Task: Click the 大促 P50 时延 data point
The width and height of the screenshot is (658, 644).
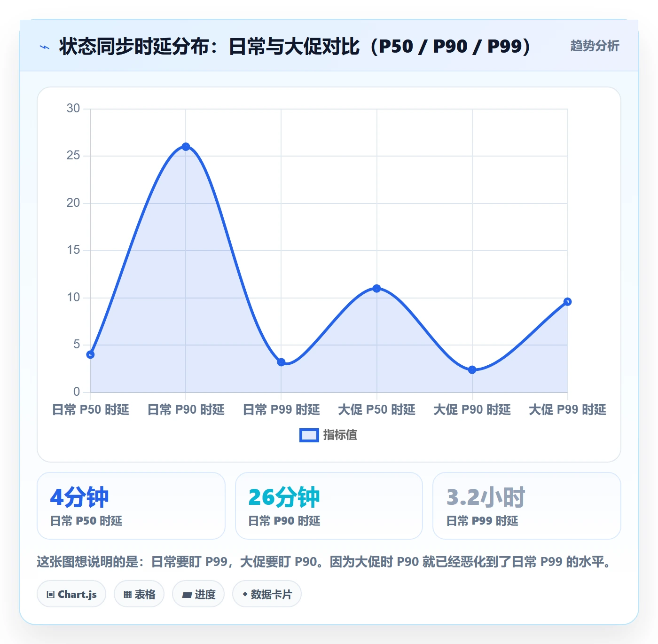Action: (x=376, y=288)
